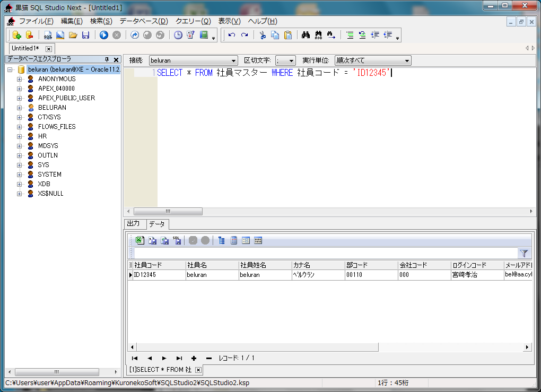Click the tree structure icon in the data toolbar
This screenshot has width=541, height=392.
[222, 240]
